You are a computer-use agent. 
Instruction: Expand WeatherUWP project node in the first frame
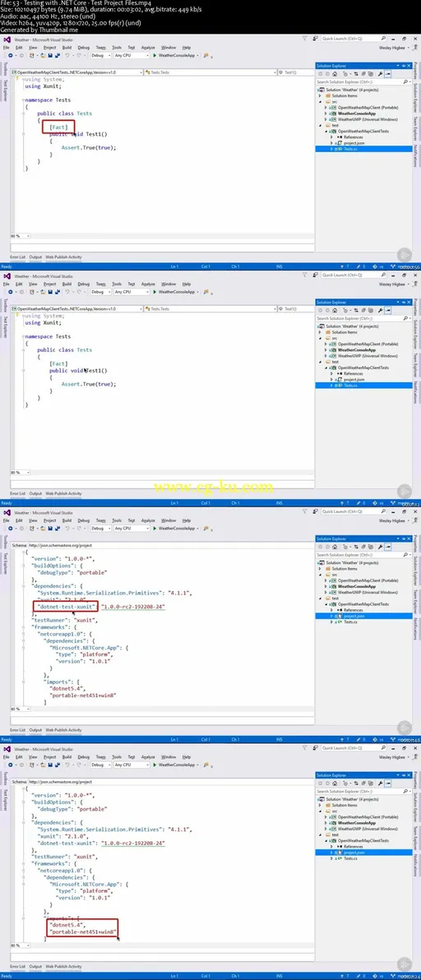click(x=326, y=119)
